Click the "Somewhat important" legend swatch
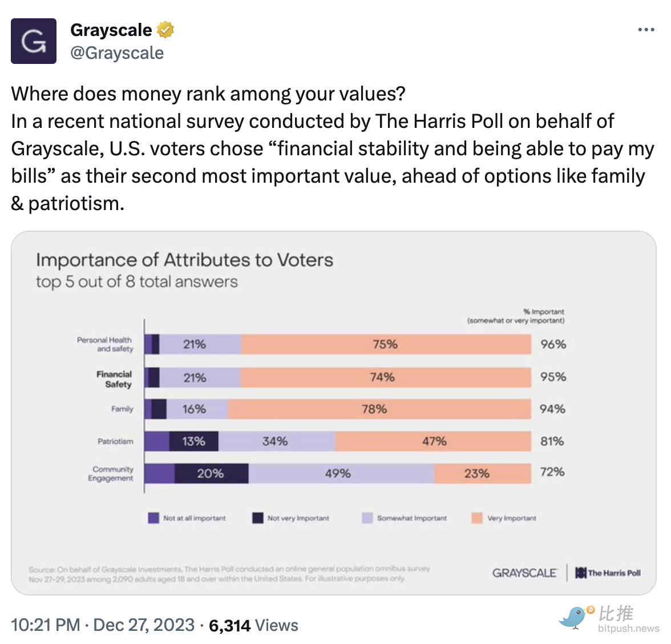The image size is (671, 644). click(x=367, y=518)
